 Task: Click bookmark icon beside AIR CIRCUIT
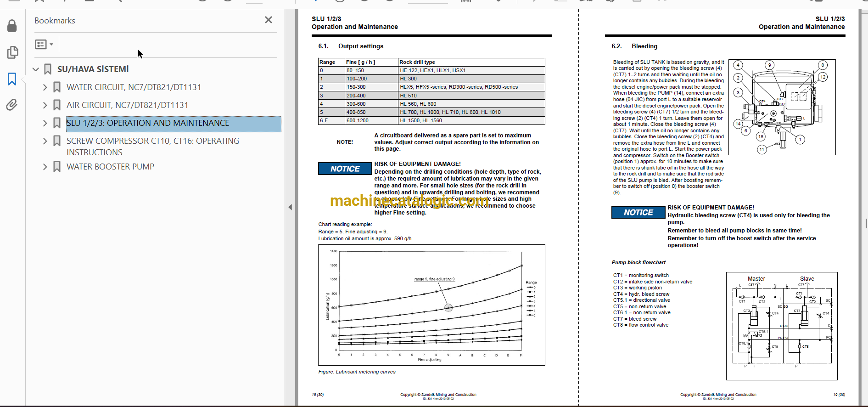(57, 105)
